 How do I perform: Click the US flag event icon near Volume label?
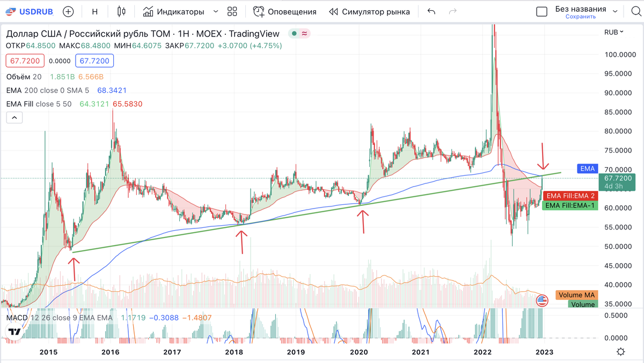click(x=542, y=300)
